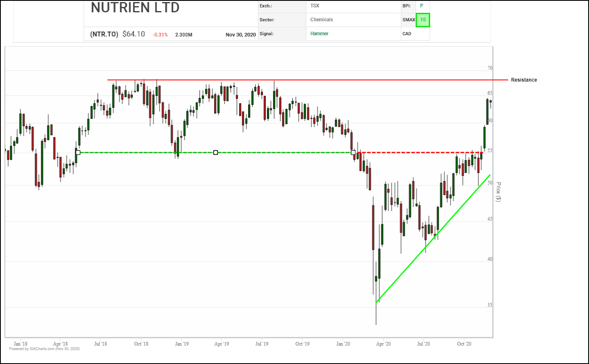Screen dimensions: 589x364
Task: Click the Resistance label beside the red line
Action: click(524, 80)
